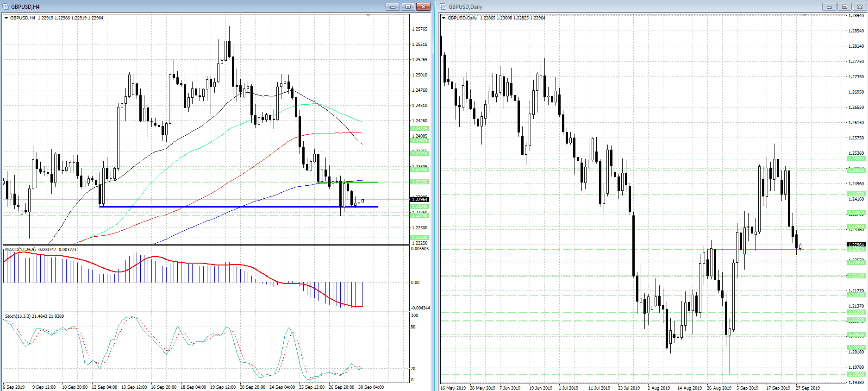Screen dimensions: 868x391
Task: Close the GBPUSD,Daily chart window
Action: 860,6
